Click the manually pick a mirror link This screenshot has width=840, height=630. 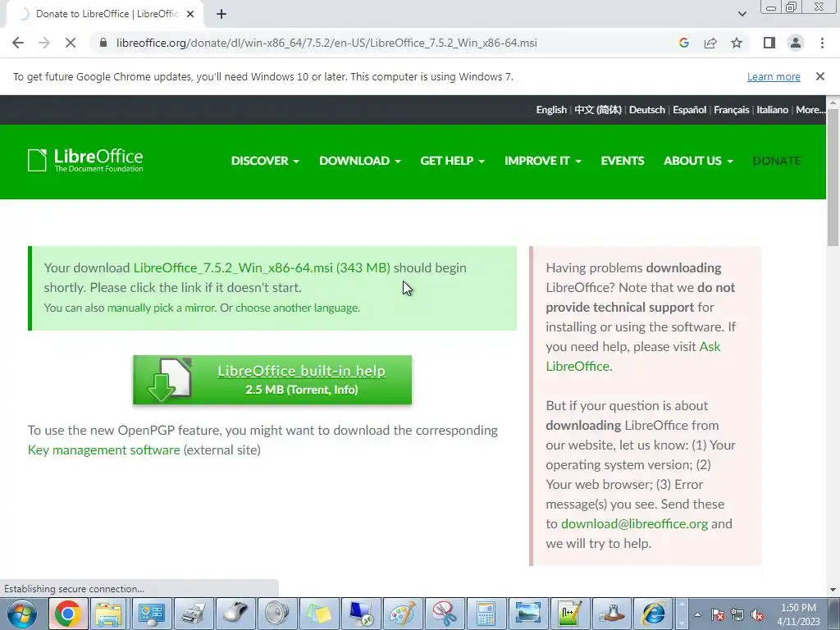[162, 308]
